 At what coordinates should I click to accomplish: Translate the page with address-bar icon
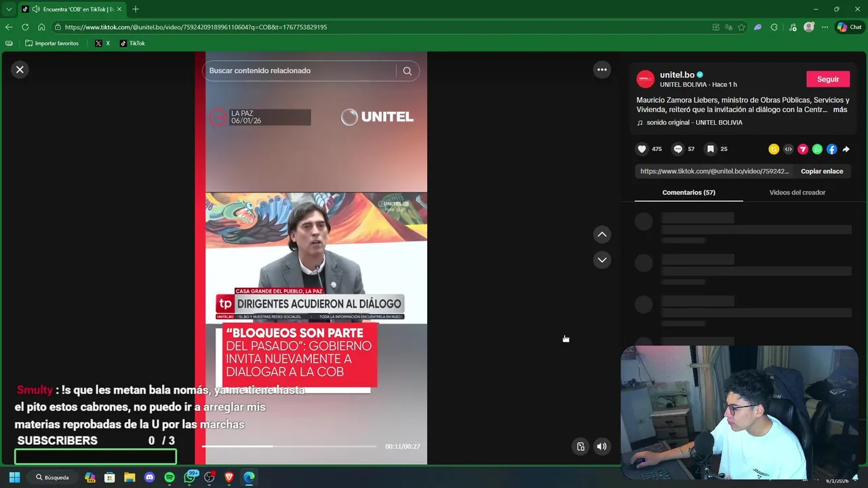[x=728, y=27]
